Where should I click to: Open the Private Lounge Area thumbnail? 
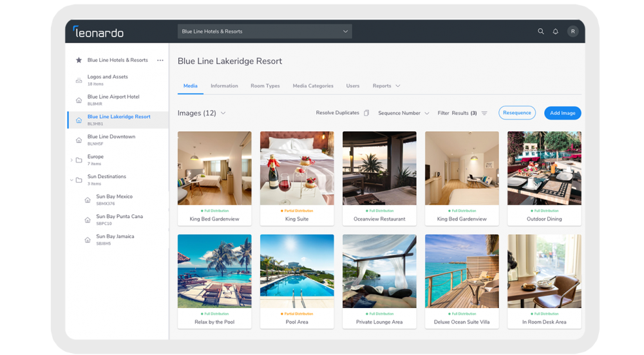click(x=379, y=271)
